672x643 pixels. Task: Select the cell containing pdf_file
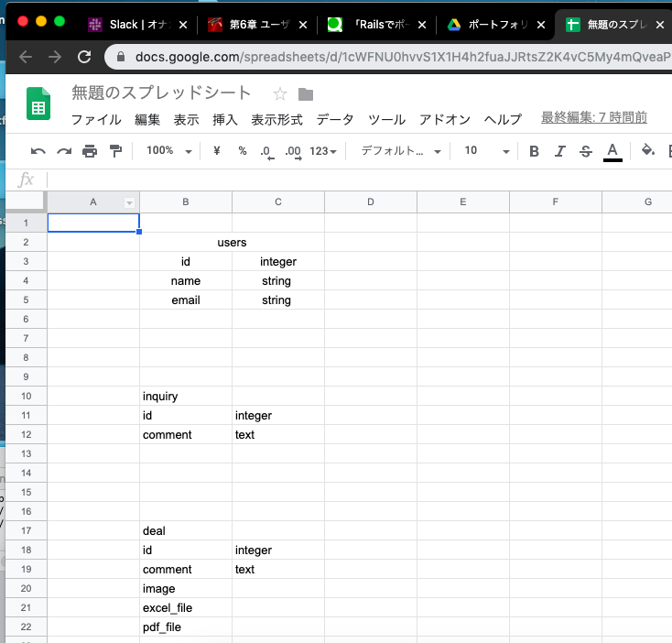(186, 627)
